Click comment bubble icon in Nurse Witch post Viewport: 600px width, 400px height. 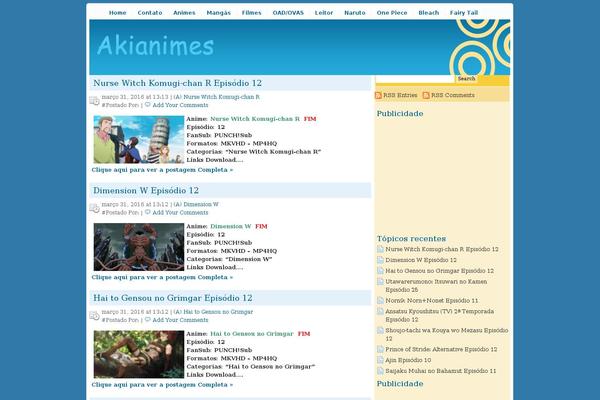148,105
